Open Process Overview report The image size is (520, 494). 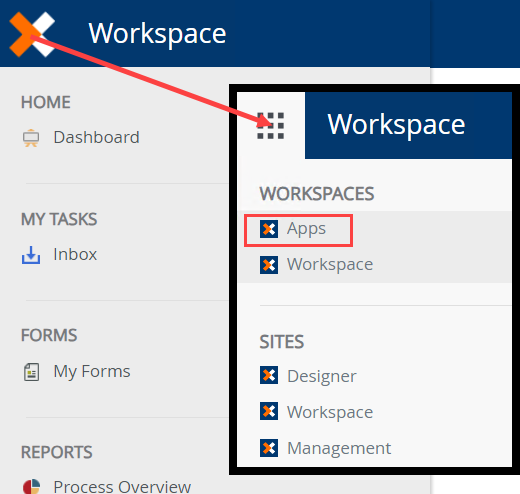pyautogui.click(x=122, y=486)
